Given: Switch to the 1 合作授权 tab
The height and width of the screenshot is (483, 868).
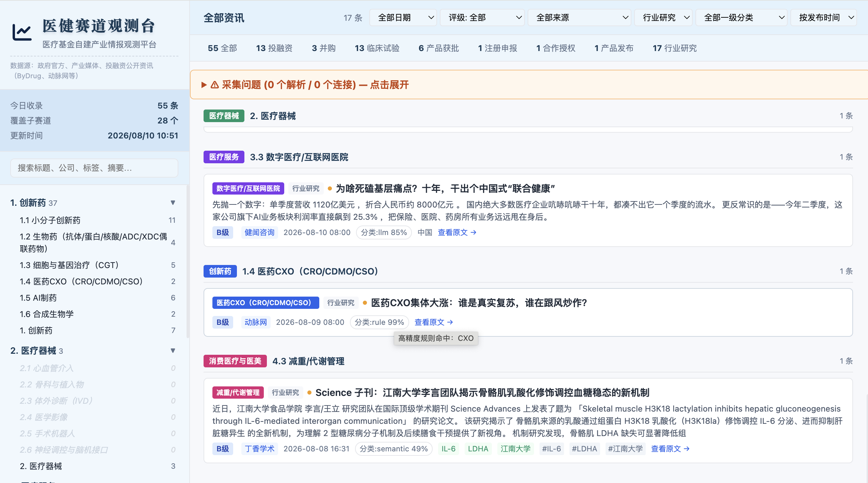Looking at the screenshot, I should [556, 48].
